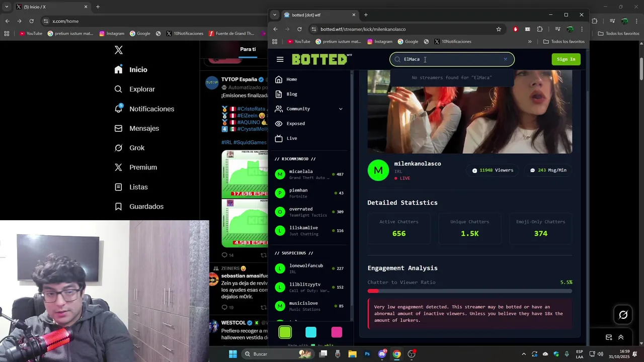
Task: Open Explorar in X sidebar
Action: pos(135,89)
